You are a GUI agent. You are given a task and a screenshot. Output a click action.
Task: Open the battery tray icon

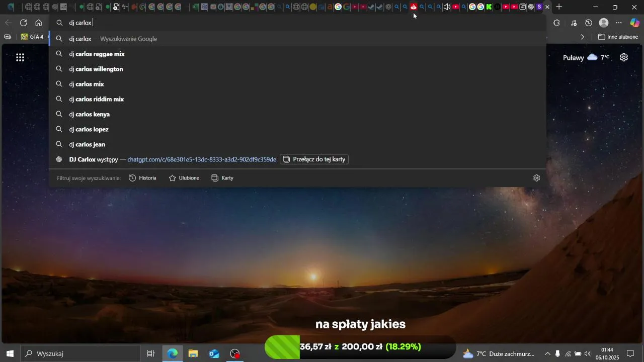(578, 353)
